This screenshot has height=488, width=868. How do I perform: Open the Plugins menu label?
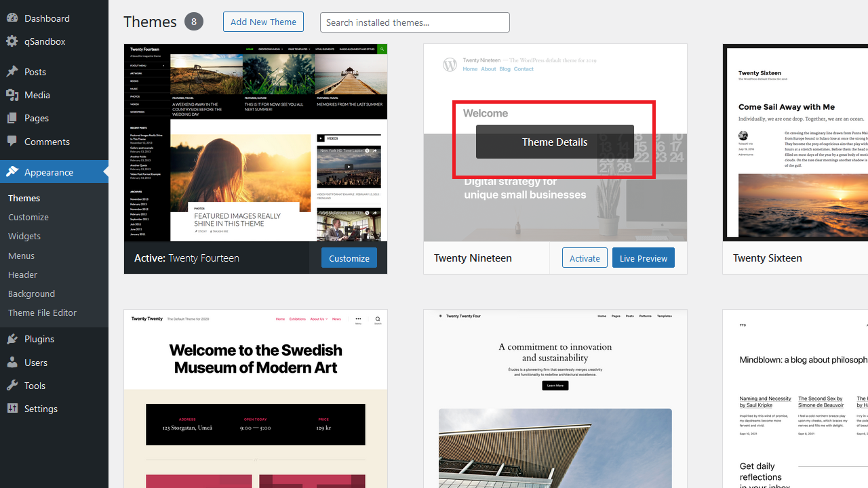coord(39,339)
